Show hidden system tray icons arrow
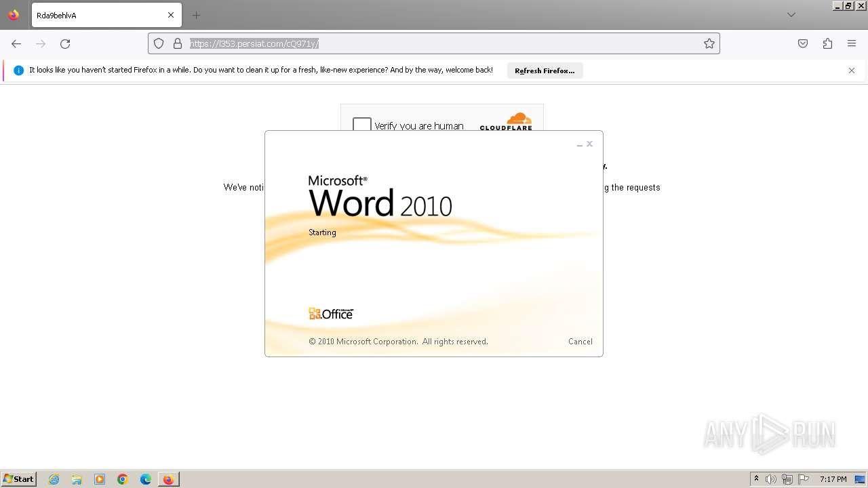 tap(756, 479)
